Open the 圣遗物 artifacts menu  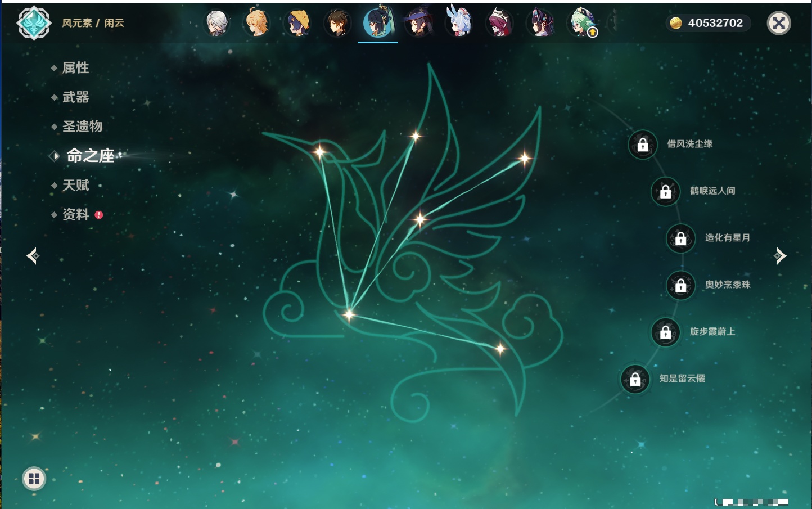(x=82, y=127)
